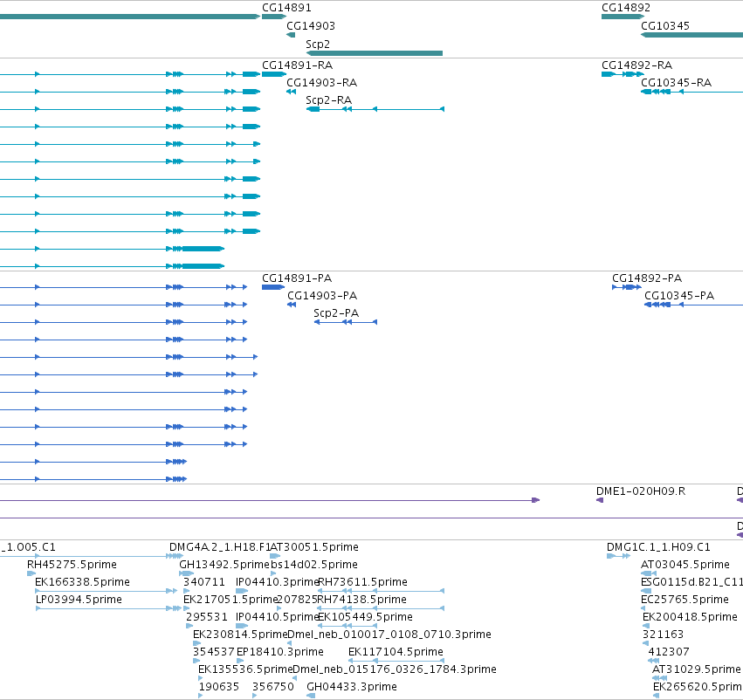This screenshot has width=743, height=700.
Task: Select the CG14892 gene bar glyph
Action: pyautogui.click(x=623, y=17)
